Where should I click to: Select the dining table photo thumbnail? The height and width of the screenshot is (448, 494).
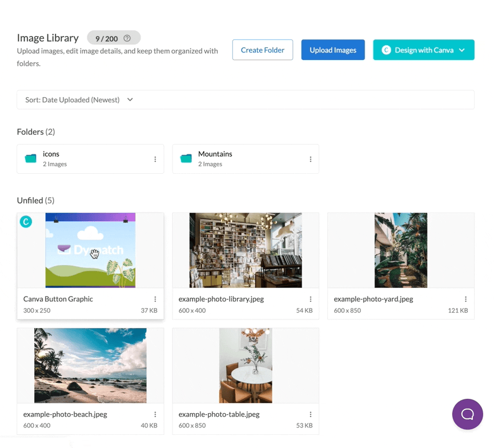click(x=246, y=365)
